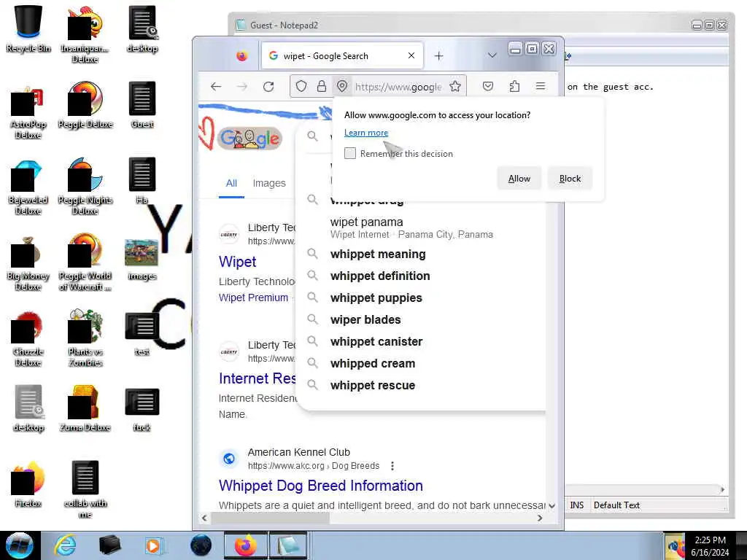Select the All search tab
Image resolution: width=747 pixels, height=560 pixels.
(231, 183)
